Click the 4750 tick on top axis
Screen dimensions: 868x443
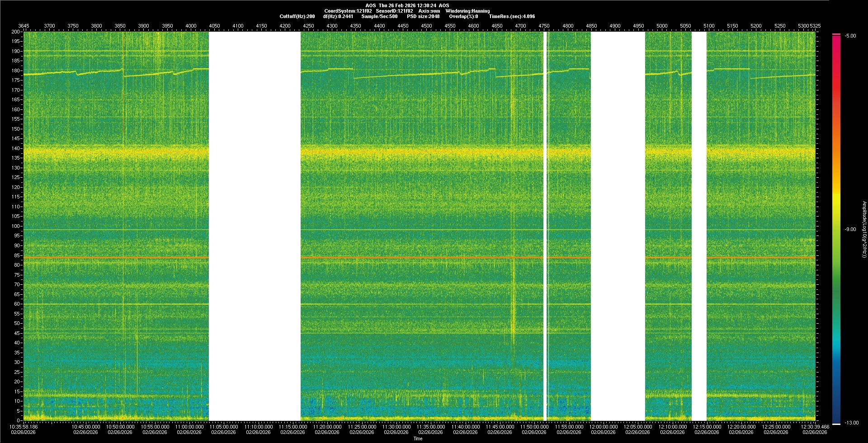click(x=544, y=26)
